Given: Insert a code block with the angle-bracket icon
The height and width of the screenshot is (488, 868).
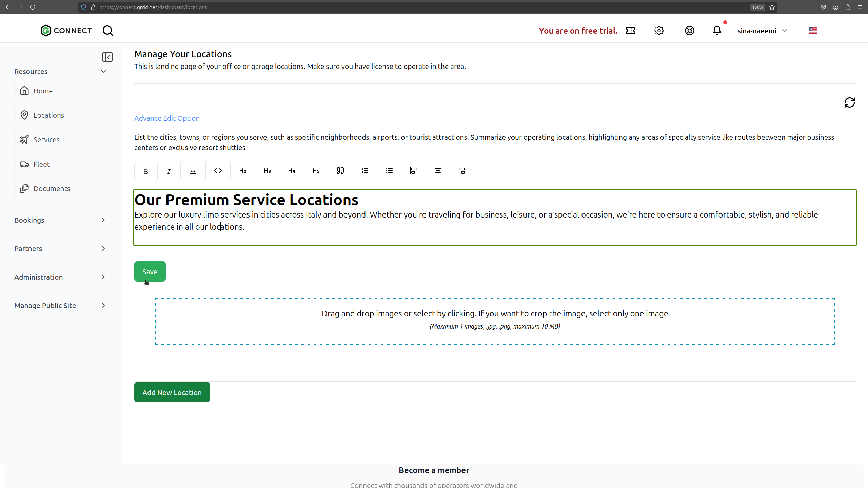Looking at the screenshot, I should tap(218, 171).
